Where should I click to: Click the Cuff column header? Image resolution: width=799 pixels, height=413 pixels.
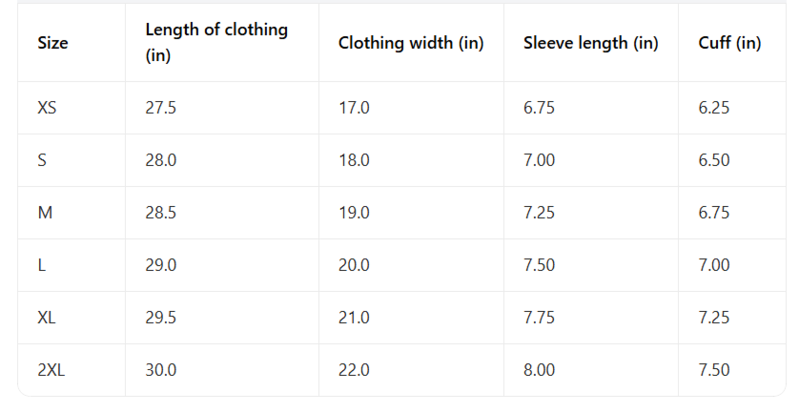coord(730,43)
